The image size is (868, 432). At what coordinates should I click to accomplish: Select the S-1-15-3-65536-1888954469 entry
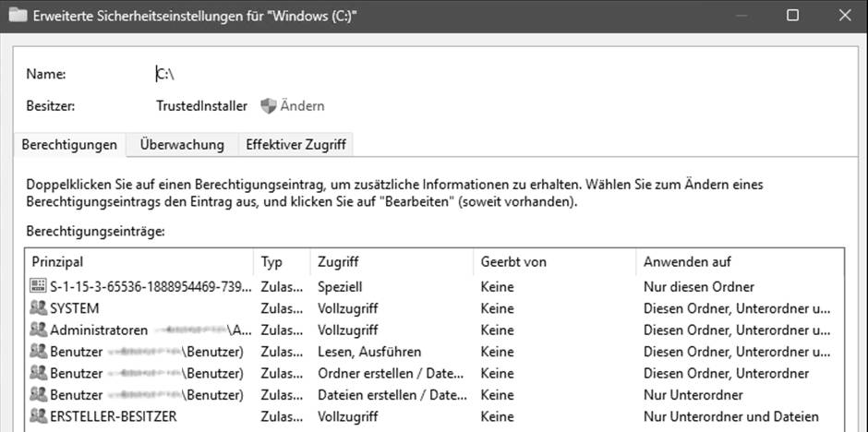435,286
